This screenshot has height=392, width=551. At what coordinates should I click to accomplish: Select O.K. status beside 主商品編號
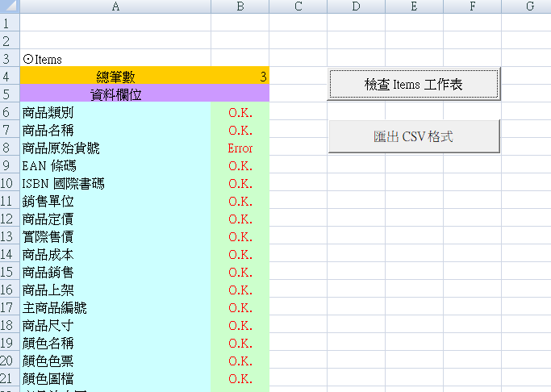pyautogui.click(x=240, y=307)
